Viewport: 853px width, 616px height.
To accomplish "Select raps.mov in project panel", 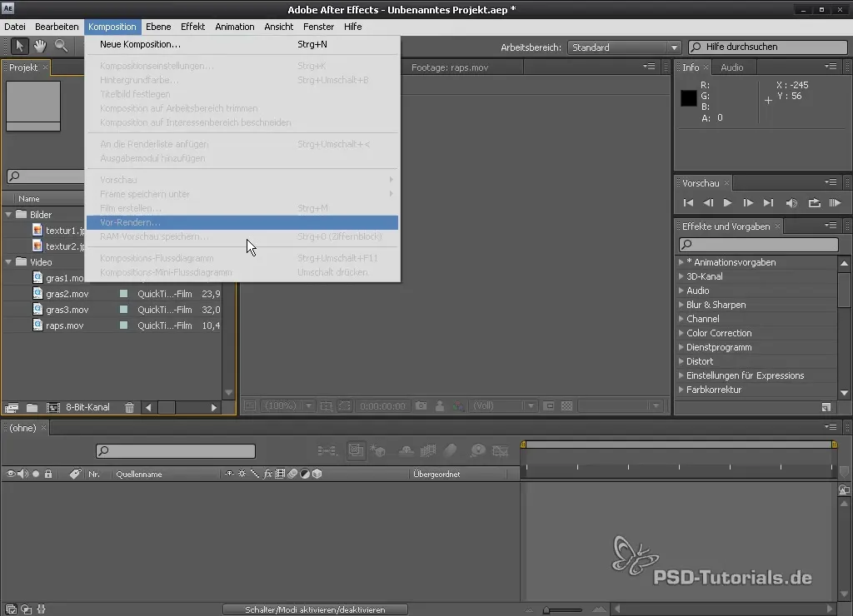I will click(x=65, y=325).
